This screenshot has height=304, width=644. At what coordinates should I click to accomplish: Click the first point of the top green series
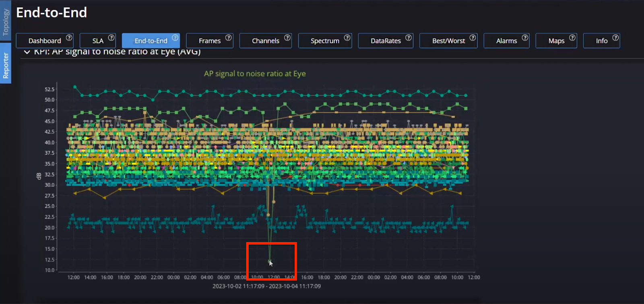tap(75, 87)
